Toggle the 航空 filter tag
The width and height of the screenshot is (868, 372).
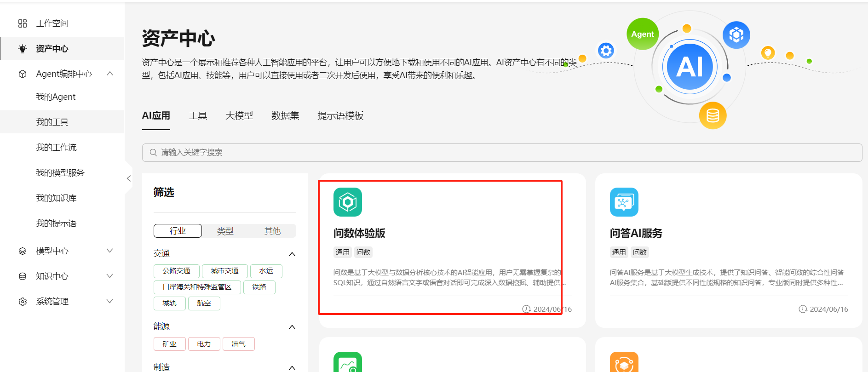click(204, 303)
